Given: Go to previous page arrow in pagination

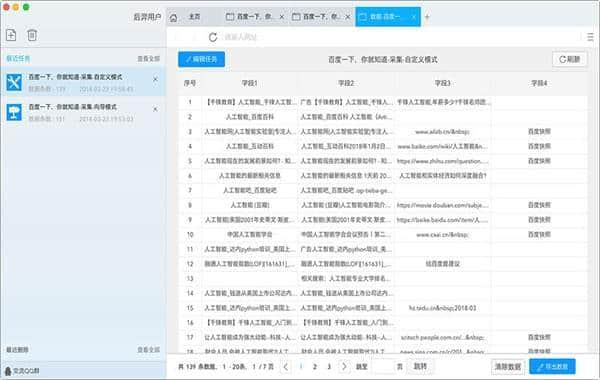Looking at the screenshot, I should 286,366.
